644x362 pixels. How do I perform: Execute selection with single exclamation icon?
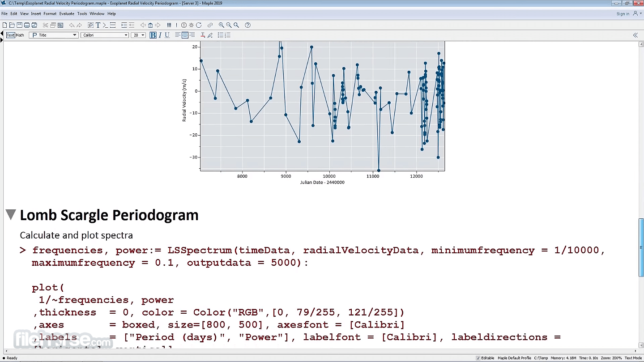click(x=176, y=25)
